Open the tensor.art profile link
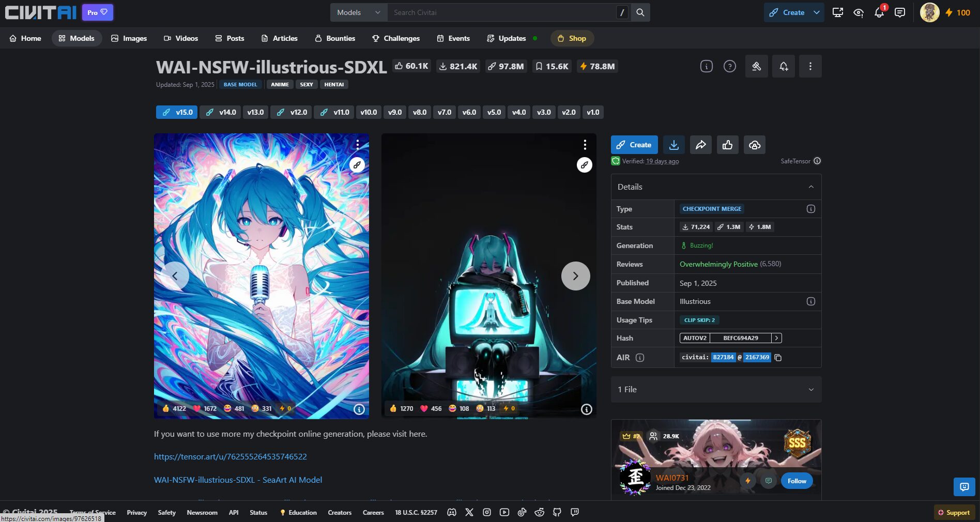980x522 pixels. pyautogui.click(x=231, y=456)
